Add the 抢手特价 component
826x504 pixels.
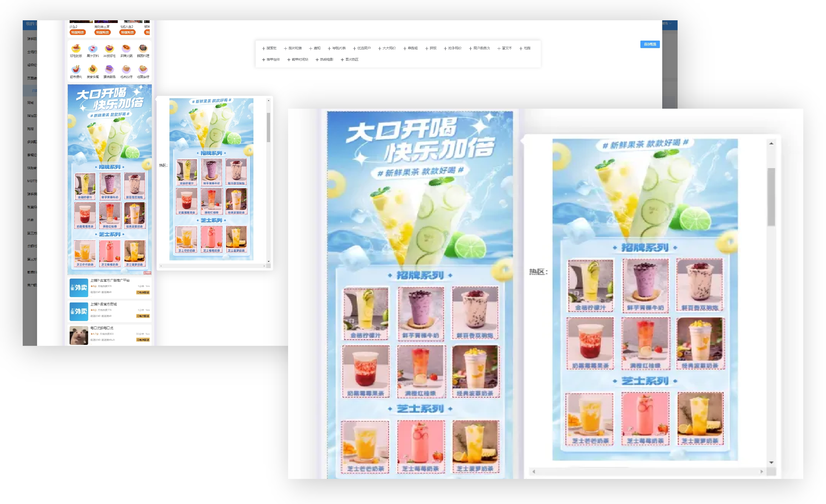click(x=452, y=48)
